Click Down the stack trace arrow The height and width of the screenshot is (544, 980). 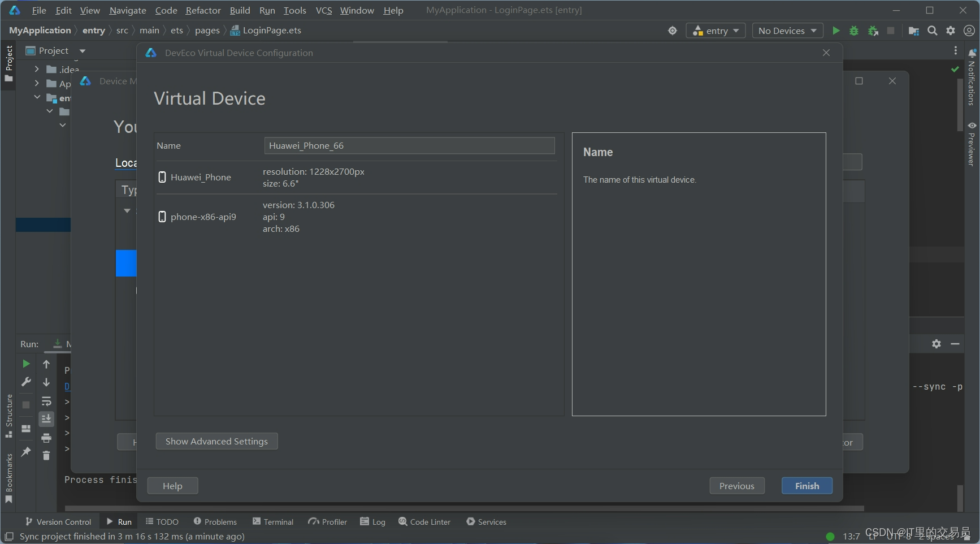click(46, 382)
